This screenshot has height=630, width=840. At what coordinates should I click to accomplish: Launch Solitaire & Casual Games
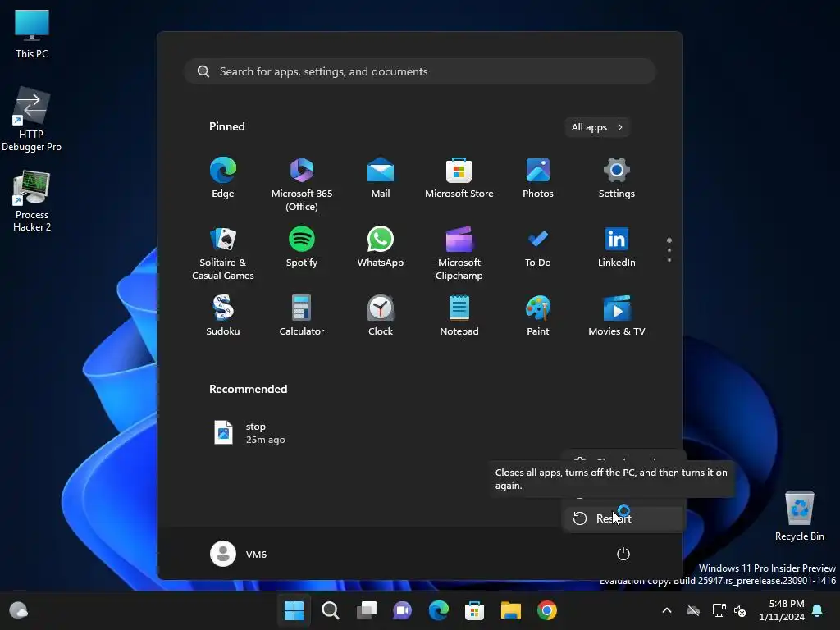point(223,253)
